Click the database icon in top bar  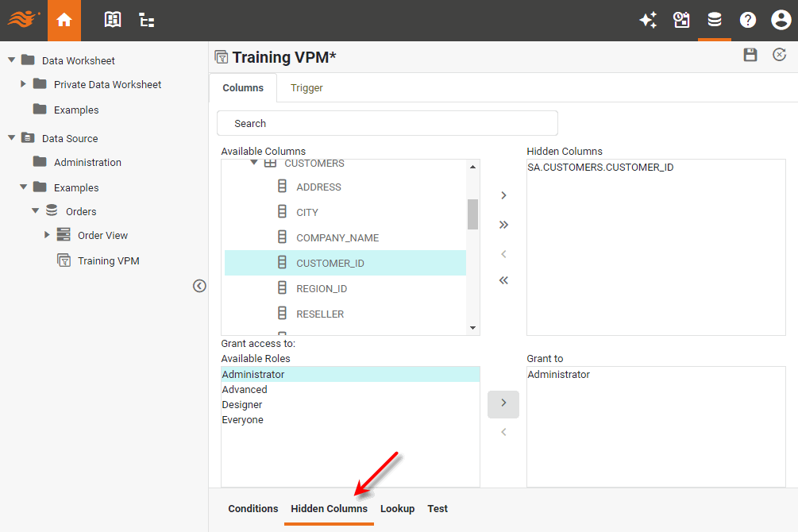pos(715,21)
